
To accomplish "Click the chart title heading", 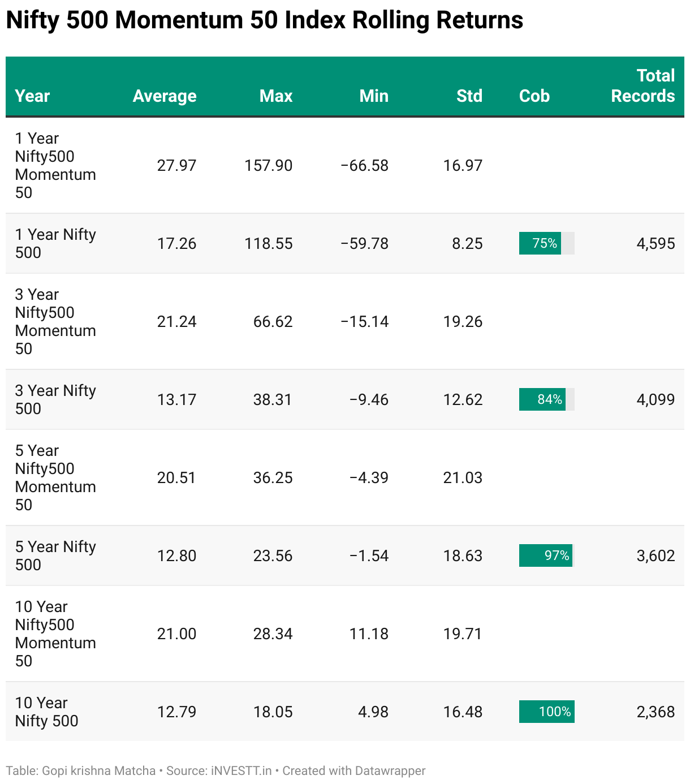I will pos(264,20).
